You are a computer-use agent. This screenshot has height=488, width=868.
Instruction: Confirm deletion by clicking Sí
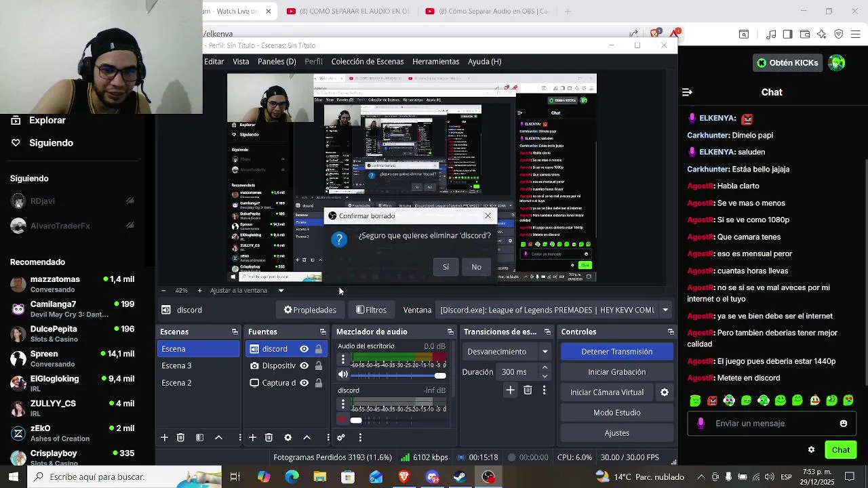(446, 267)
